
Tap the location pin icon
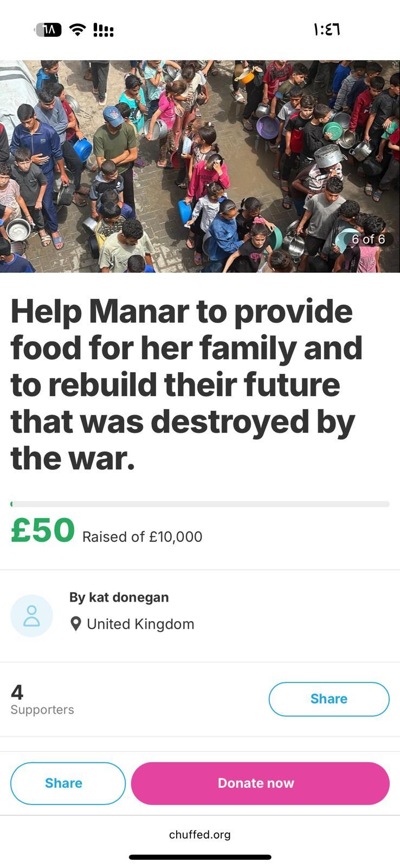tap(76, 624)
